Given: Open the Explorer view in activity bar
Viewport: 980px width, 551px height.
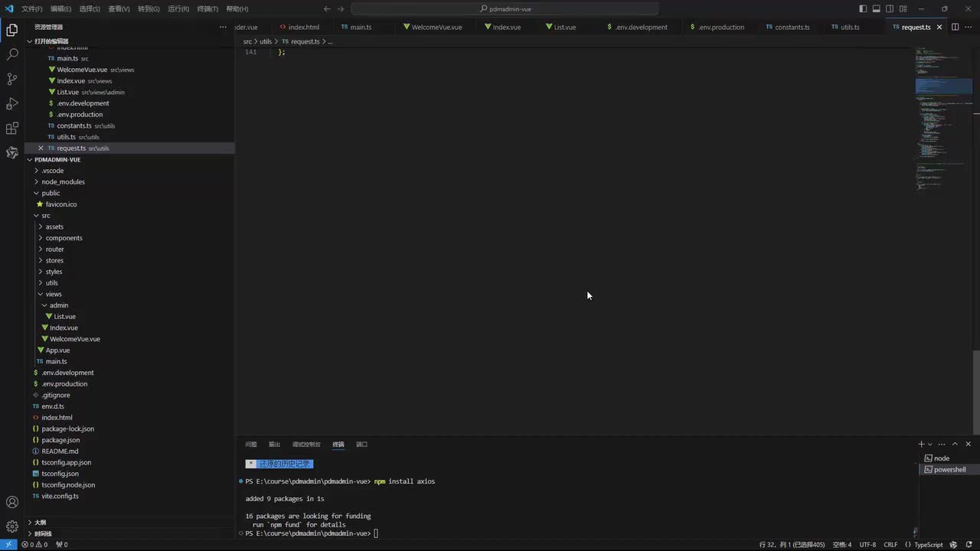Looking at the screenshot, I should pos(12,31).
